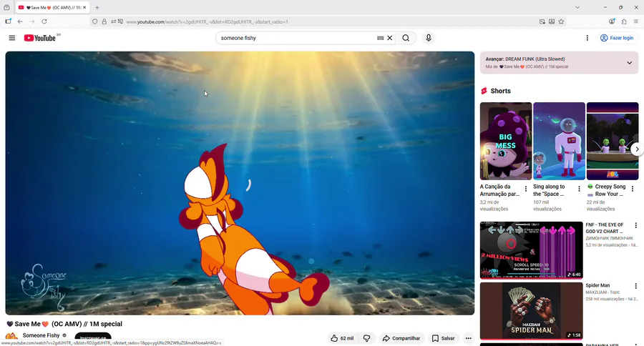644x346 pixels.
Task: Open a new browser tab with plus
Action: coord(97,7)
